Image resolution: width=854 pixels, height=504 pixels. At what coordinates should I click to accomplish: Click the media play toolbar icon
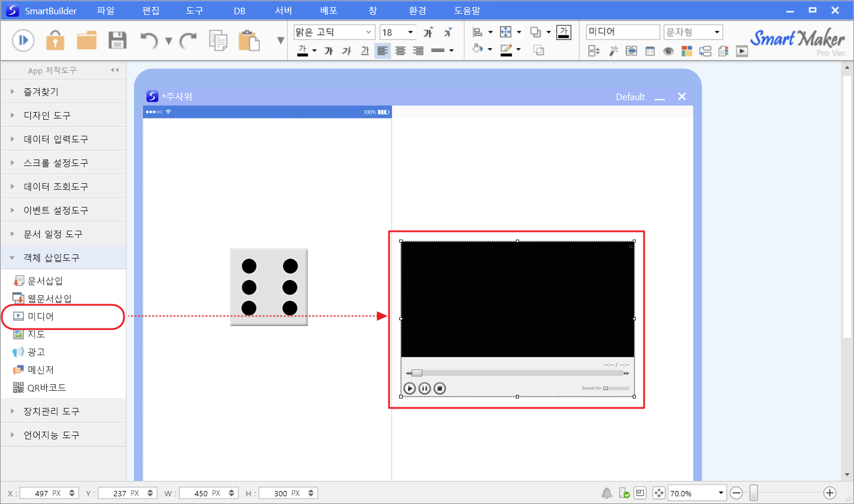tap(742, 51)
